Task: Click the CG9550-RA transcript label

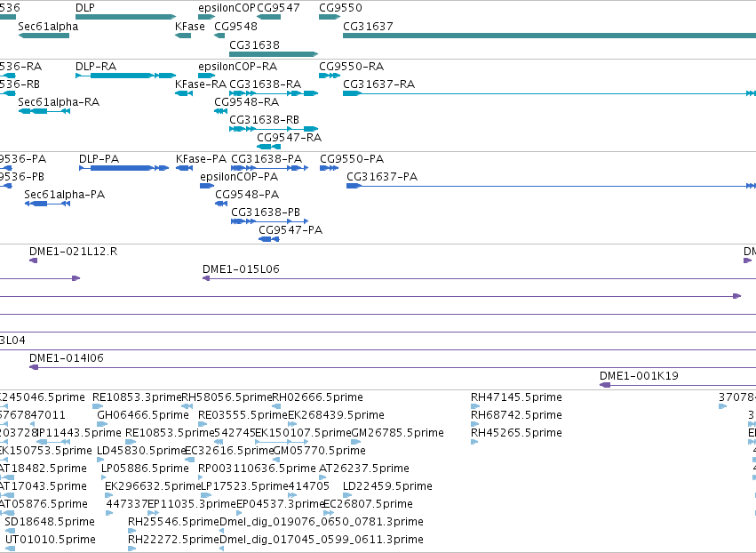Action: [352, 67]
